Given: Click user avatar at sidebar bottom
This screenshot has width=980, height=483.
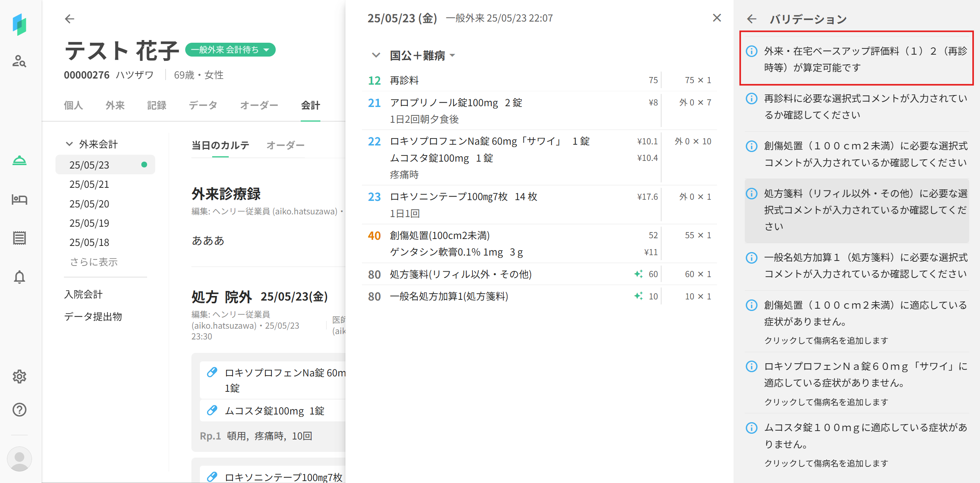Looking at the screenshot, I should [19, 459].
